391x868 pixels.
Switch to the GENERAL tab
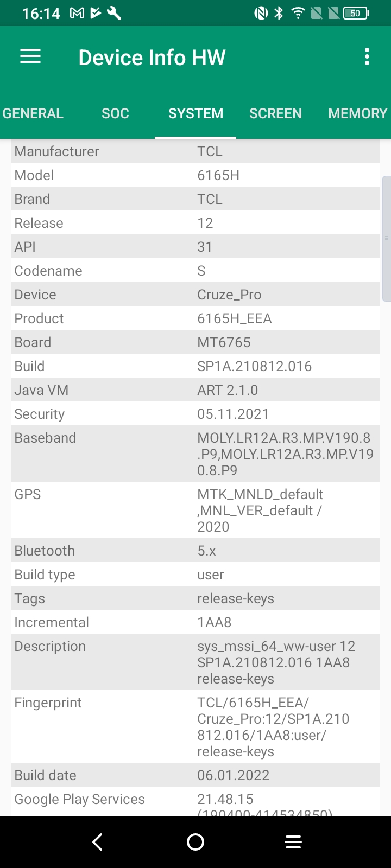[33, 113]
